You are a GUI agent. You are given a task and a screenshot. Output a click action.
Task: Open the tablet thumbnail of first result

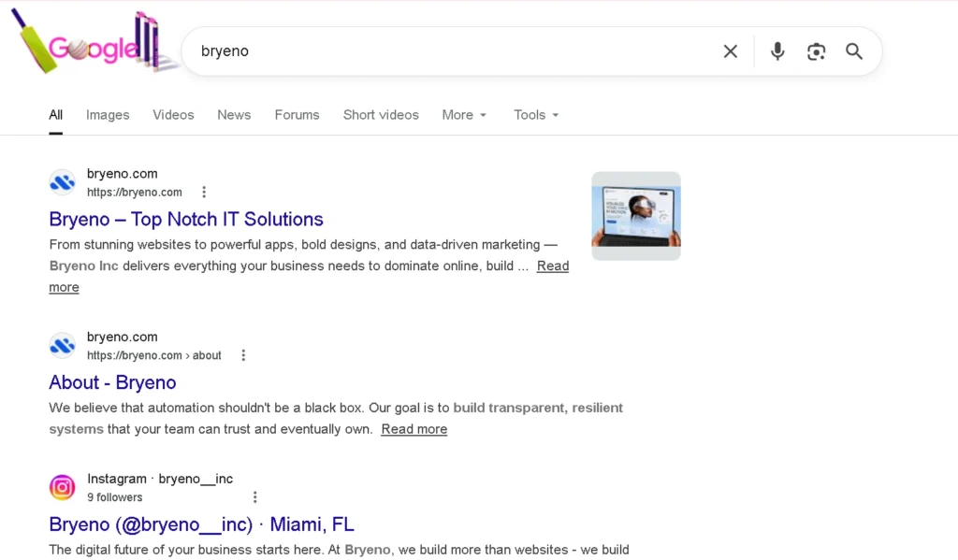pyautogui.click(x=636, y=216)
